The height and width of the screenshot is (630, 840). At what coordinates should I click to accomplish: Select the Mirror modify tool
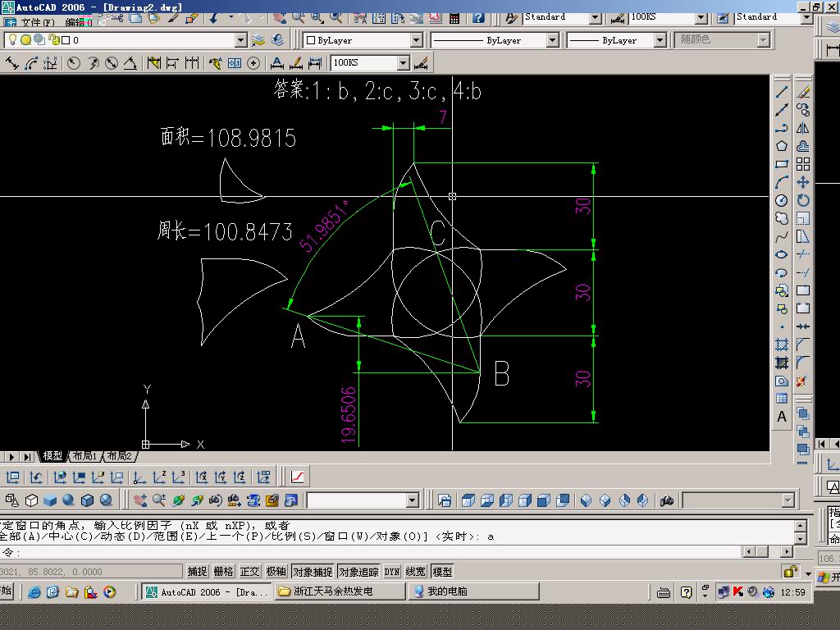(803, 128)
